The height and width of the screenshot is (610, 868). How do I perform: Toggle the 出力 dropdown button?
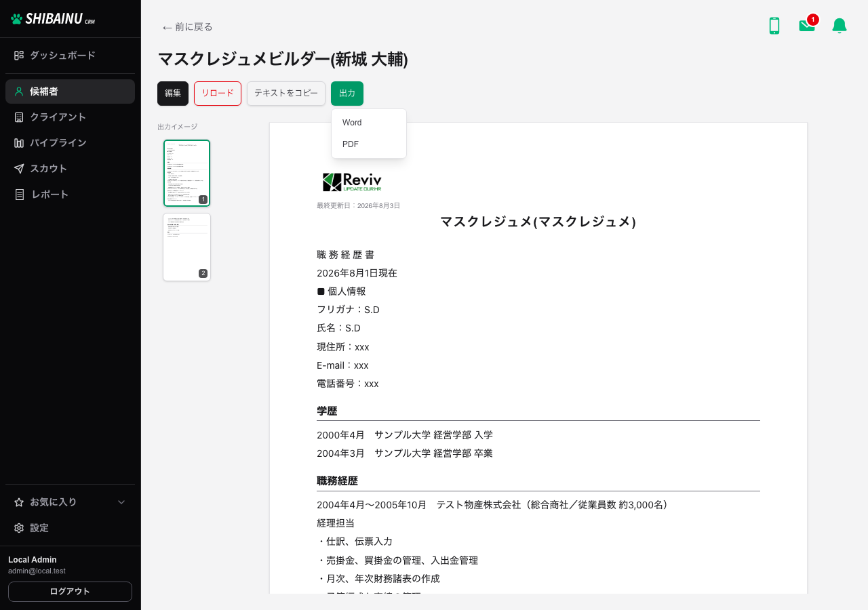point(347,94)
